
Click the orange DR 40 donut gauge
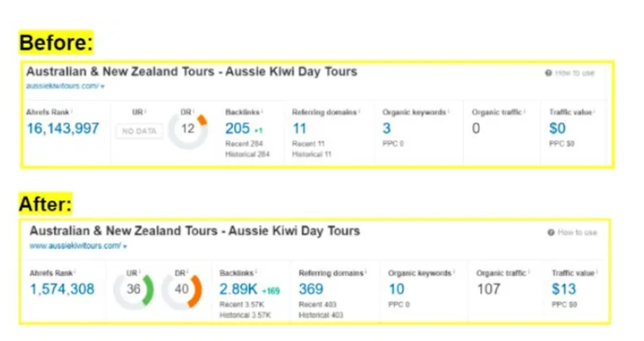[x=182, y=289]
